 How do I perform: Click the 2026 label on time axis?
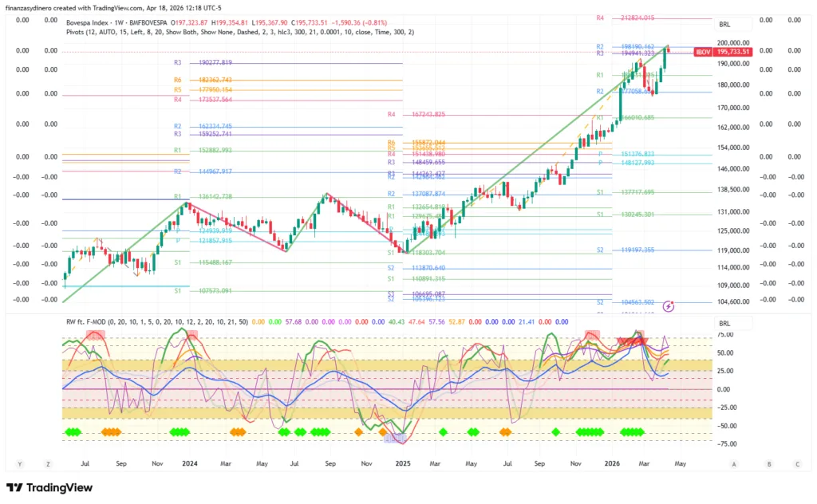[612, 463]
